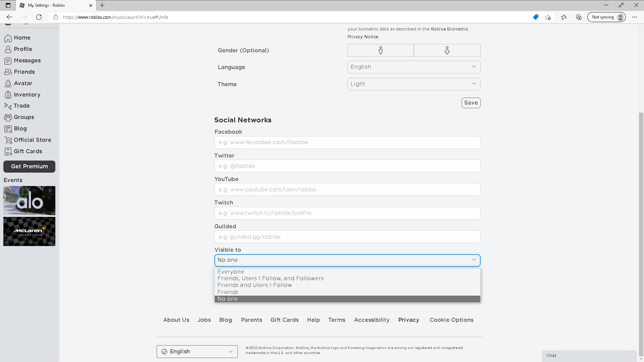Open Collections in the browser toolbar
This screenshot has width=644, height=362.
pos(579,17)
